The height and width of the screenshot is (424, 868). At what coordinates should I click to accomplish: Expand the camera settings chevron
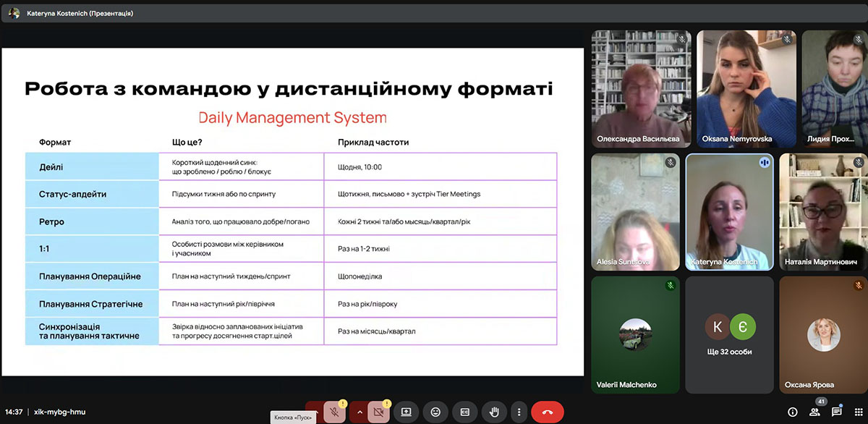click(x=359, y=412)
